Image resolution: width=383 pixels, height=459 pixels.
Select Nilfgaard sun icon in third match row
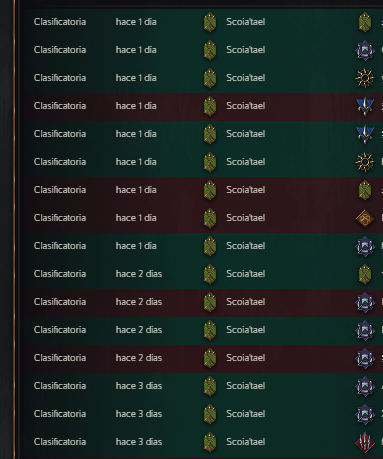(365, 78)
